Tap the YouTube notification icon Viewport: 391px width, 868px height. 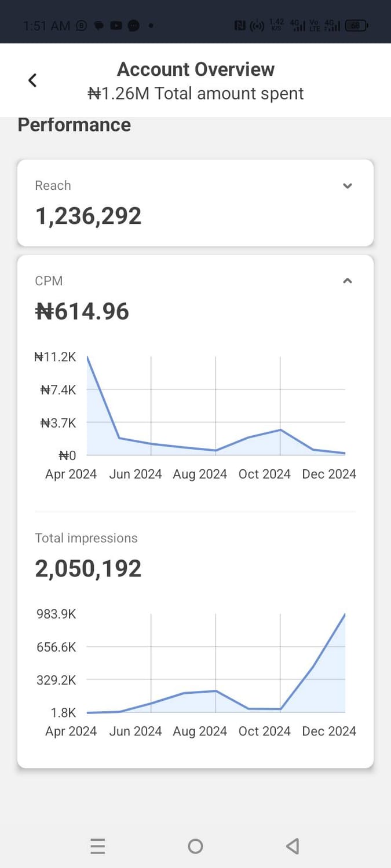(x=116, y=25)
